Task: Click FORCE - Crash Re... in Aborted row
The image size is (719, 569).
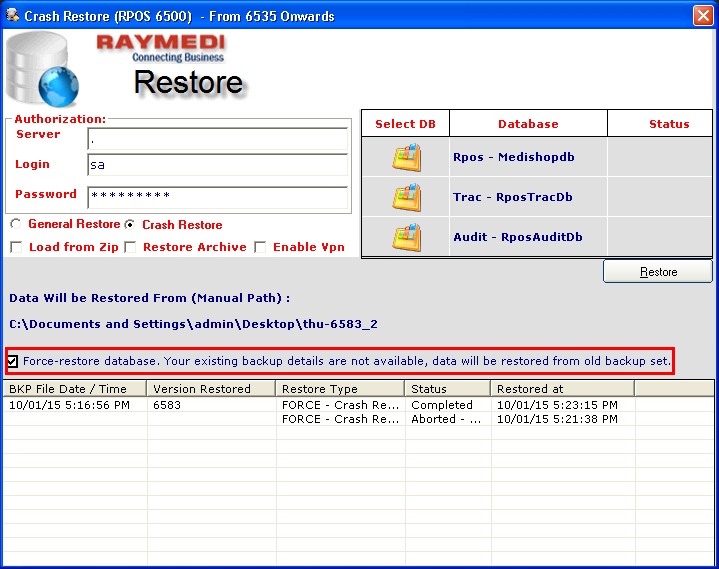Action: [x=340, y=419]
